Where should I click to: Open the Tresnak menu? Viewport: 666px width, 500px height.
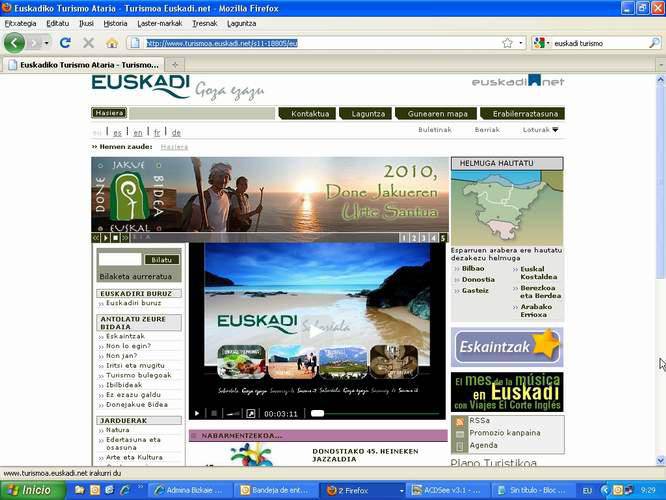coord(204,23)
